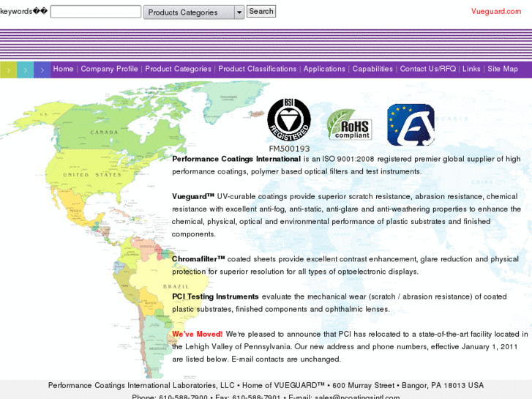Viewport: 532px width, 399px height.
Task: Click the red We've Moved! text
Action: pyautogui.click(x=197, y=334)
